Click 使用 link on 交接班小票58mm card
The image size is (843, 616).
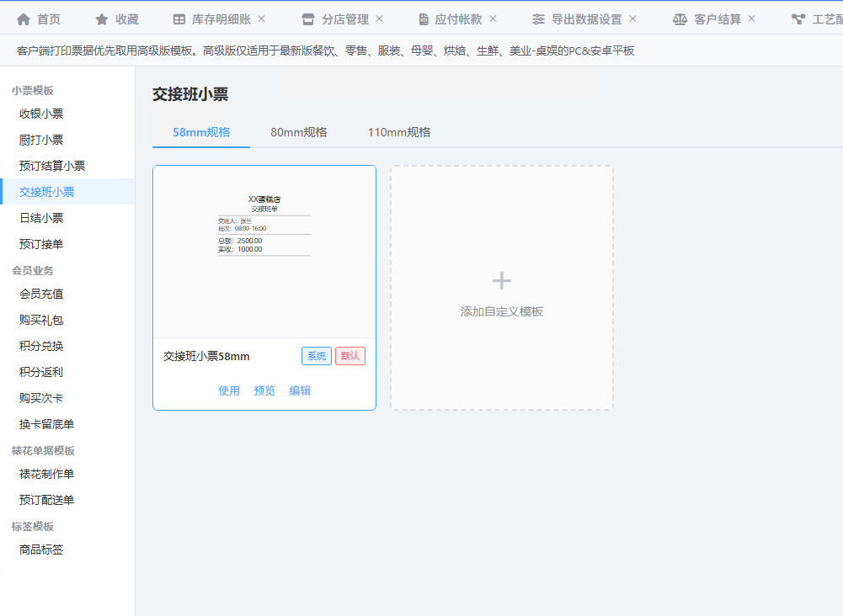[229, 390]
